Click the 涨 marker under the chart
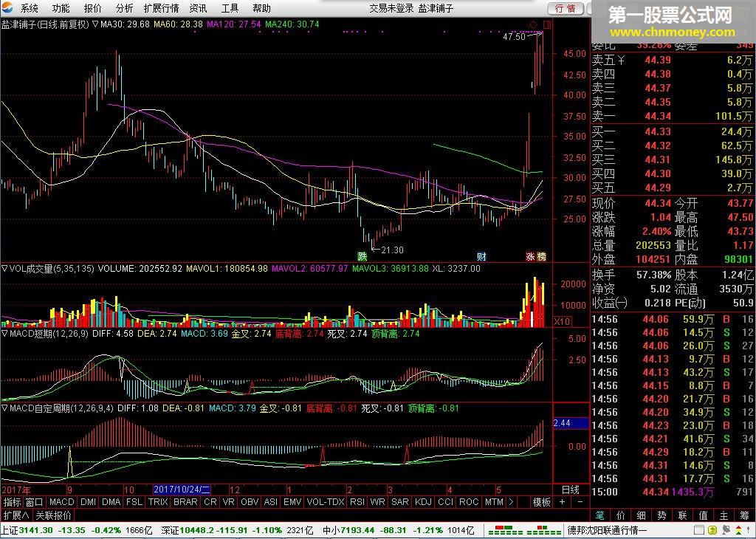Screen dimensions: 756x539 (x=530, y=256)
